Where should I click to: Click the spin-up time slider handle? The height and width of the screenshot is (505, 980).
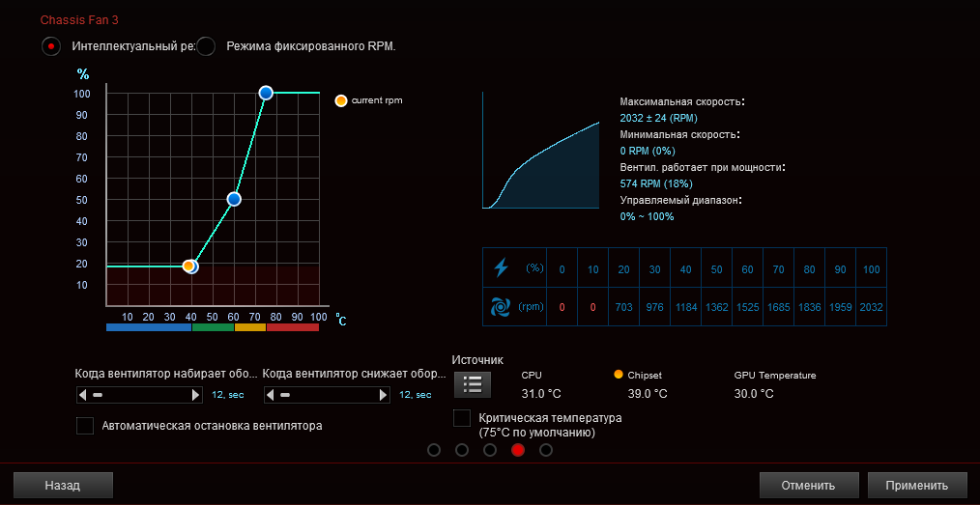pos(97,395)
